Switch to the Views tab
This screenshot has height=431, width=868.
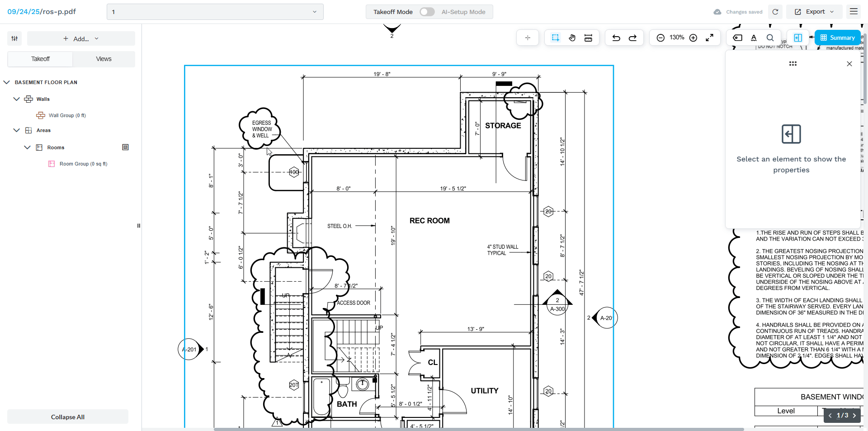104,59
